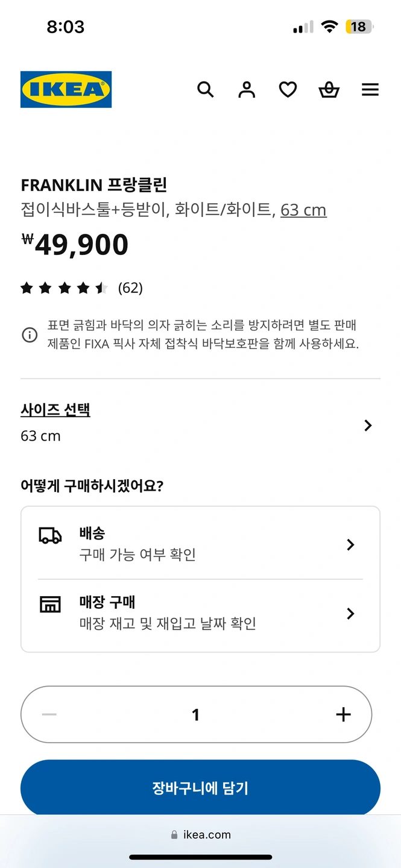This screenshot has width=401, height=868.
Task: Select the 매장 구매 row label
Action: point(107,602)
